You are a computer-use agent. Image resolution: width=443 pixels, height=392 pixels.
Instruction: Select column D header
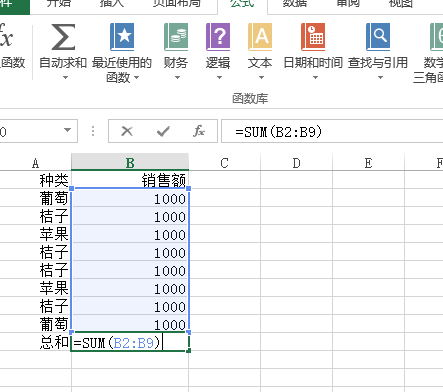point(297,162)
